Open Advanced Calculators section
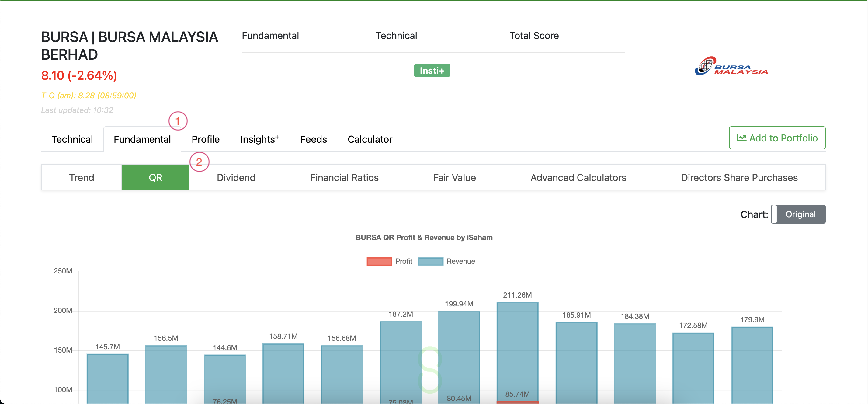Viewport: 868px width, 404px height. tap(578, 178)
